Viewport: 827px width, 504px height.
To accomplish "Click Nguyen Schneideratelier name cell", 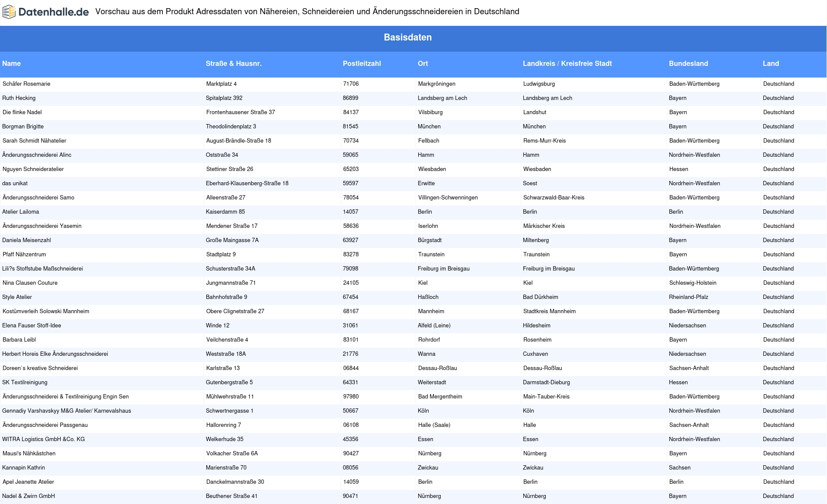I will point(33,169).
